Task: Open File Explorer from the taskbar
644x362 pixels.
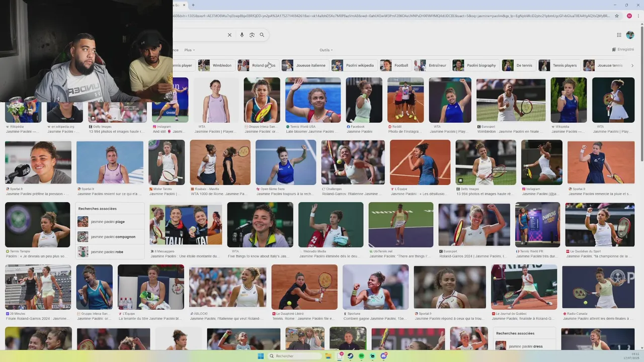Action: [328, 356]
